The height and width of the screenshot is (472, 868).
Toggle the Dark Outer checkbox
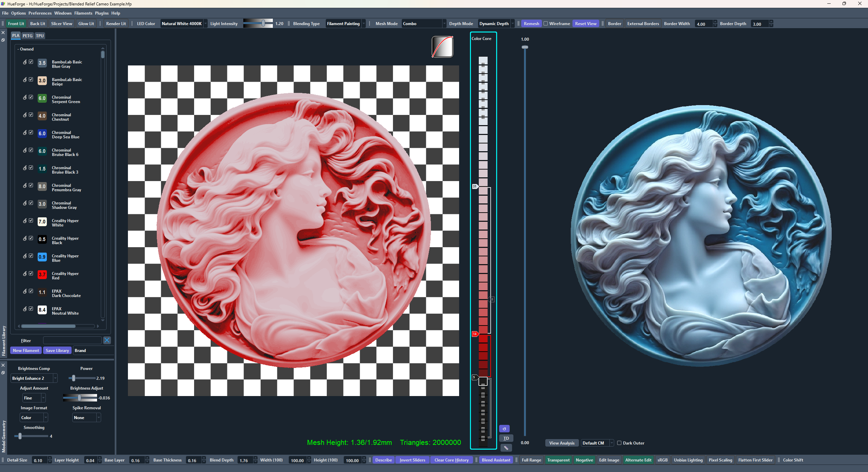[x=619, y=443]
